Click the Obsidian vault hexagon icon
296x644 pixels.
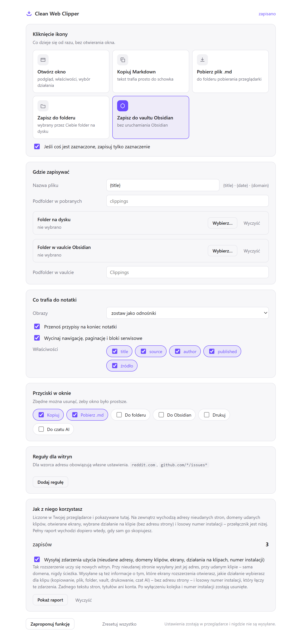coord(122,106)
